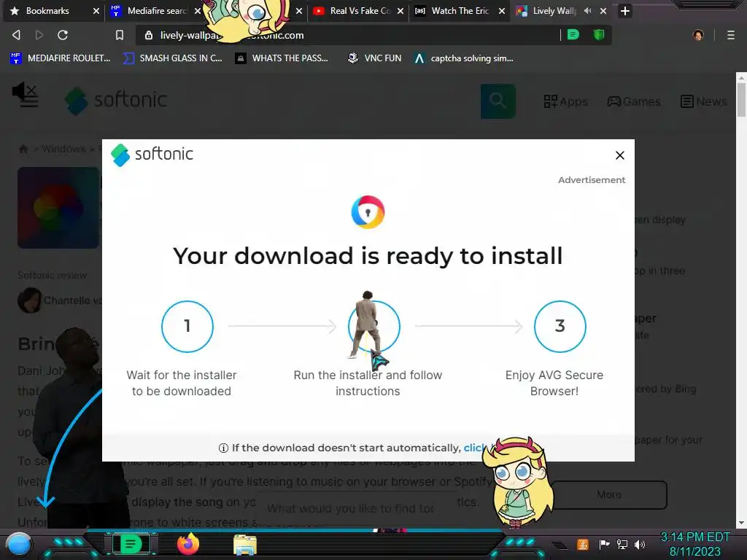Open File Explorer from the taskbar
The image size is (747, 560).
pos(245,544)
